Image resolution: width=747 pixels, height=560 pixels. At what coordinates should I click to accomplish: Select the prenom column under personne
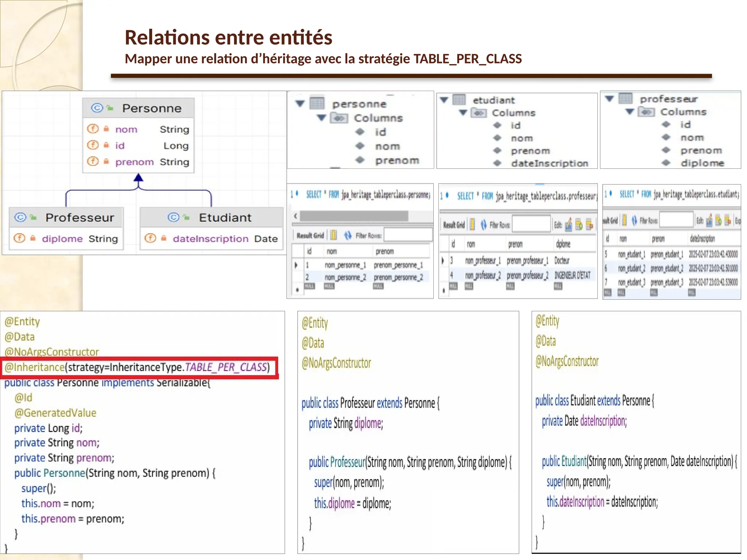[397, 160]
